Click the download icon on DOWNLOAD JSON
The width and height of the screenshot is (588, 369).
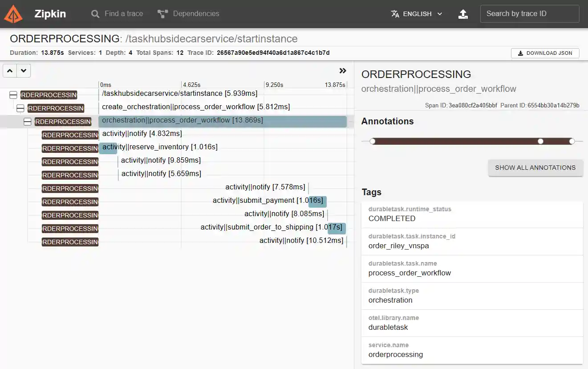tap(520, 53)
